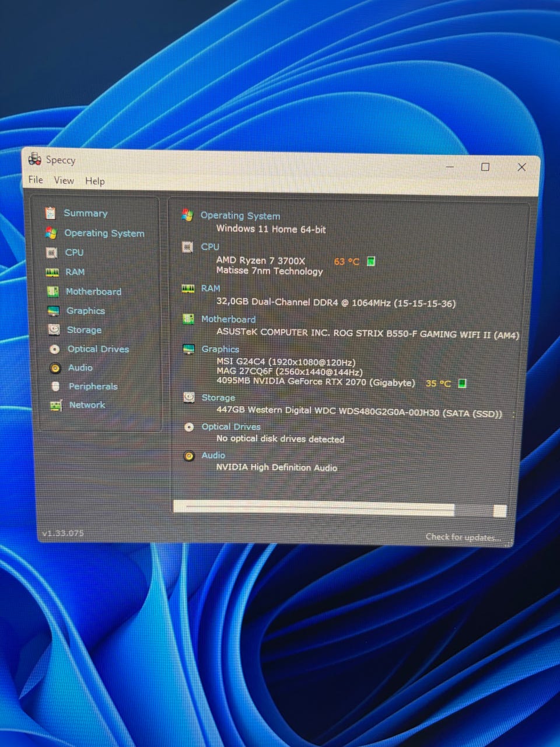
Task: Click the Optical Drives heading link in summary
Action: (x=231, y=427)
